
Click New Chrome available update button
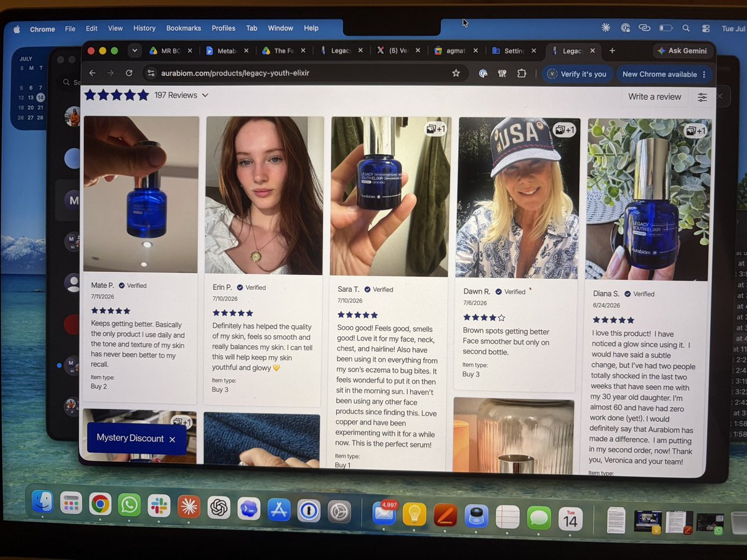click(x=664, y=74)
